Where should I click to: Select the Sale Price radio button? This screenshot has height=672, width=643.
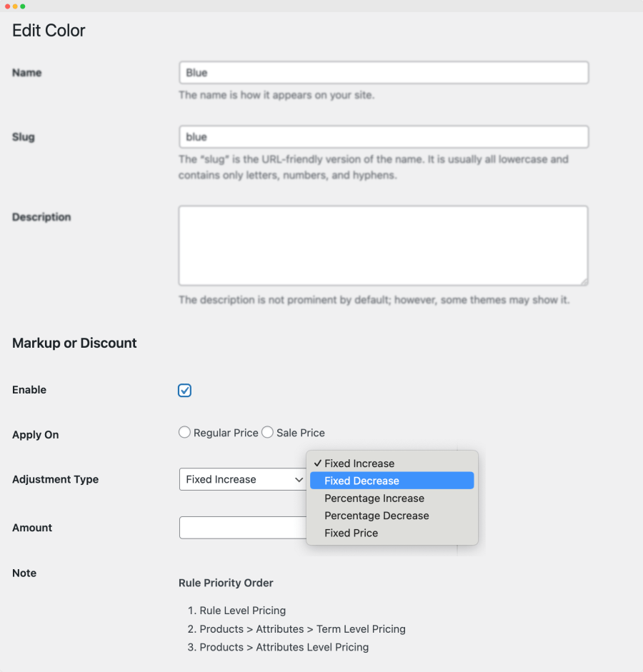coord(267,432)
